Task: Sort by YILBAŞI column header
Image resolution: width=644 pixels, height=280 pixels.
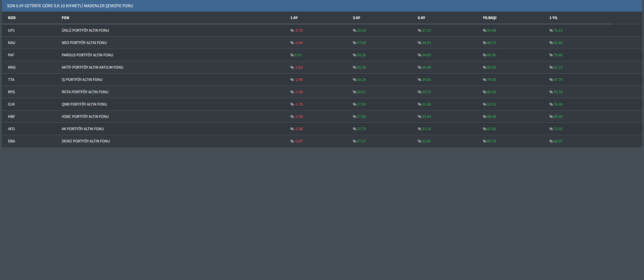Action: pos(489,18)
